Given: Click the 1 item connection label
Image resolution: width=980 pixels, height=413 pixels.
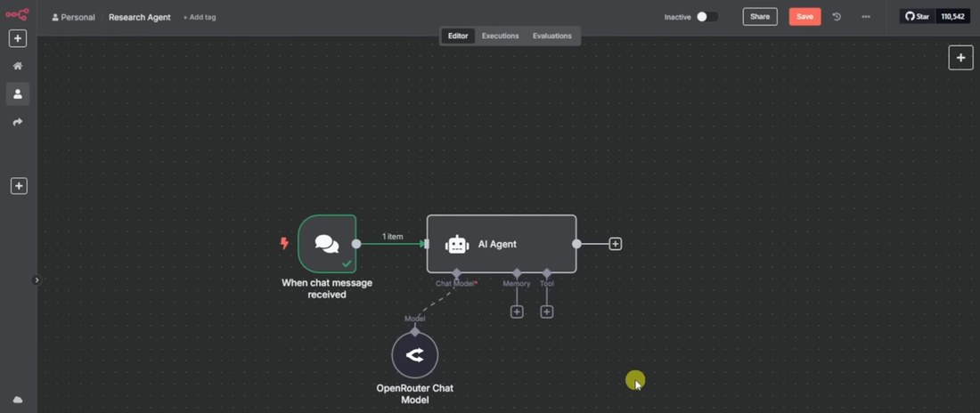Looking at the screenshot, I should 393,237.
